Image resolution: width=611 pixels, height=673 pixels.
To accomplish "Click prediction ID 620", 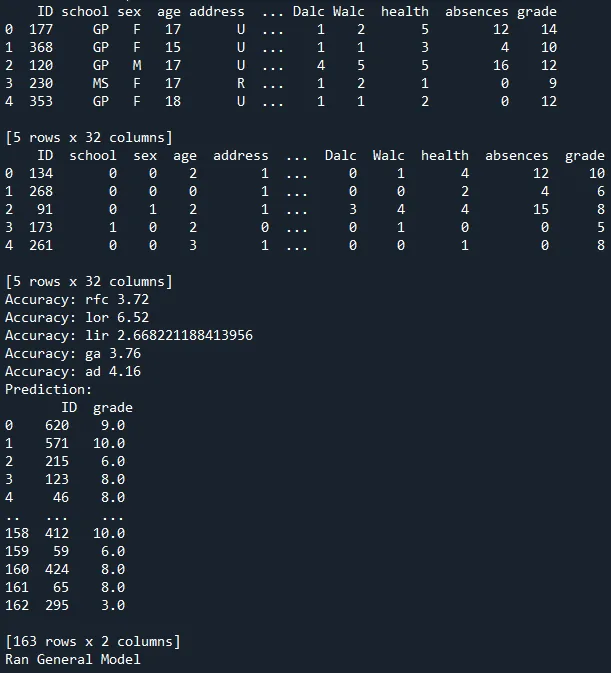I will 57,425.
